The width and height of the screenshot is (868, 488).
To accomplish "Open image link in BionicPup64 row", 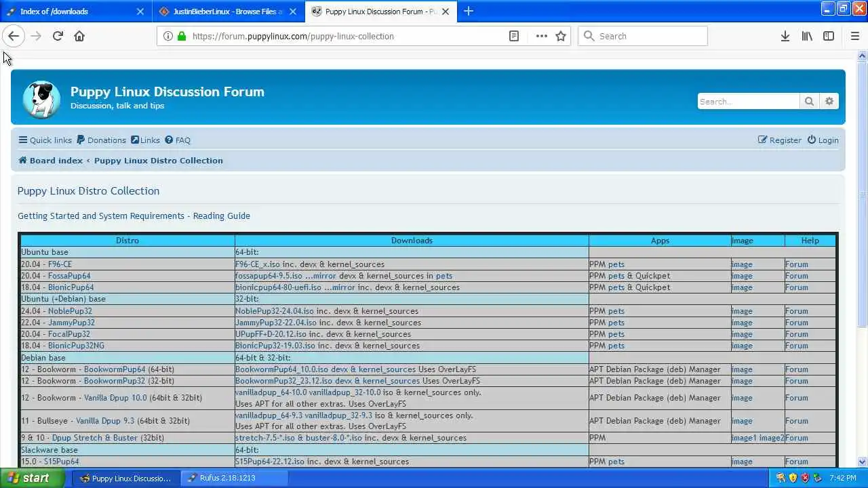I will click(x=742, y=287).
